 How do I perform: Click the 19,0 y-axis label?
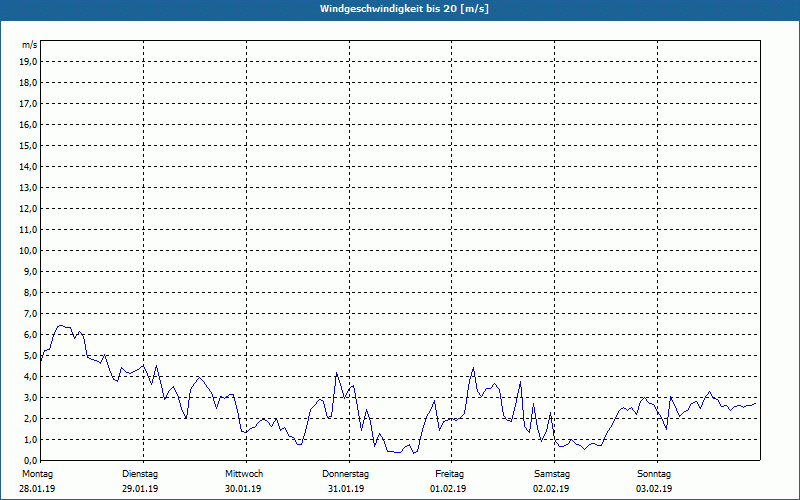pos(29,62)
